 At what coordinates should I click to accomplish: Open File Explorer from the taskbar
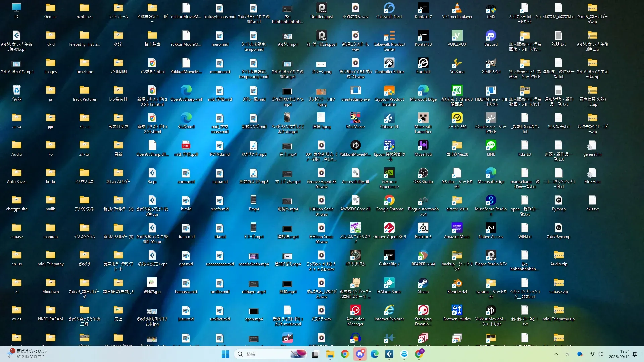point(330,354)
